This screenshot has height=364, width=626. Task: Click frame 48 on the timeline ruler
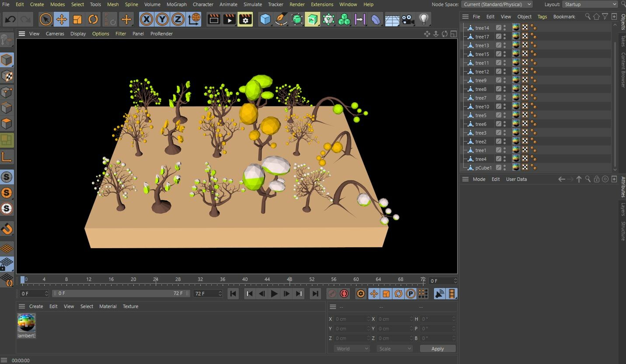pyautogui.click(x=289, y=279)
